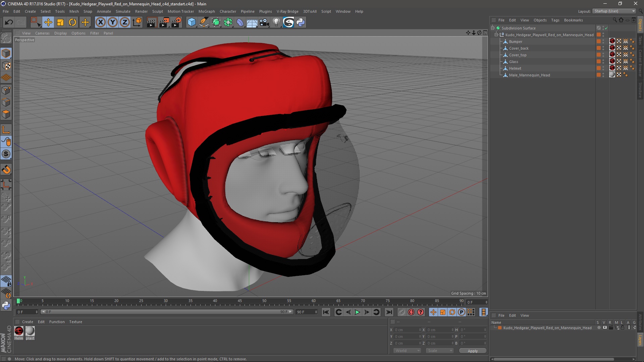Click the Render View clapperboard icon
This screenshot has width=644, height=362.
coord(152,22)
